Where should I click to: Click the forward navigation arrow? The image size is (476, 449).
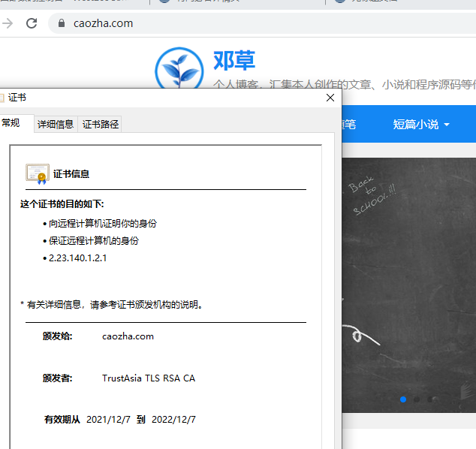[8, 23]
